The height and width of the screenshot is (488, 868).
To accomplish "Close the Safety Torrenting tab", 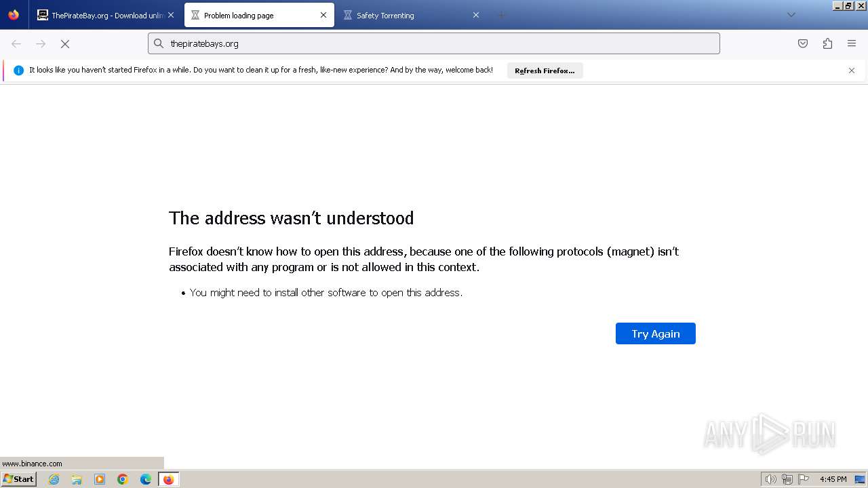I will (476, 15).
